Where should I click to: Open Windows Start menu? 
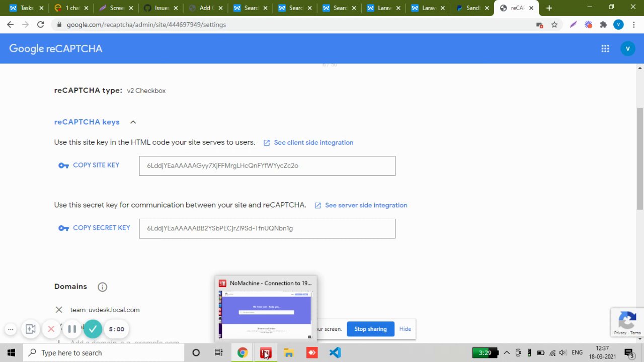point(11,353)
